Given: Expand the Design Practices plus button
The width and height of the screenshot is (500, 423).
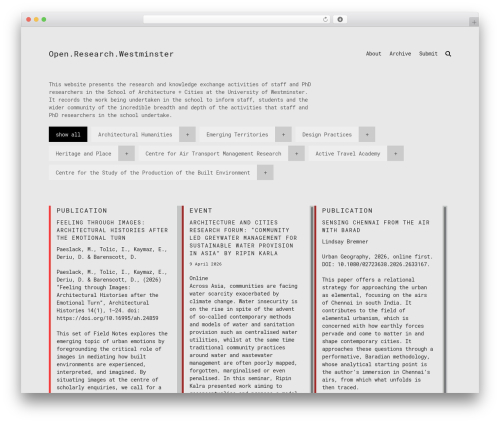Looking at the screenshot, I should click(367, 134).
